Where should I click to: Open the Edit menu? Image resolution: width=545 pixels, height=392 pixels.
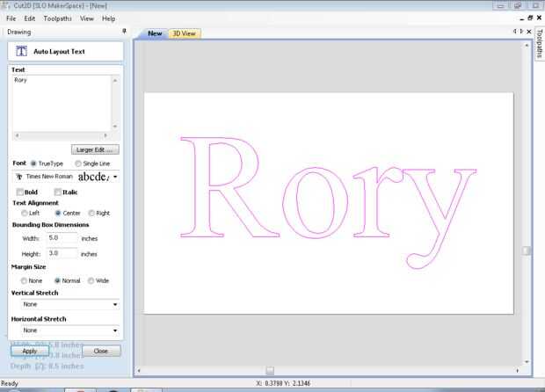coord(30,18)
